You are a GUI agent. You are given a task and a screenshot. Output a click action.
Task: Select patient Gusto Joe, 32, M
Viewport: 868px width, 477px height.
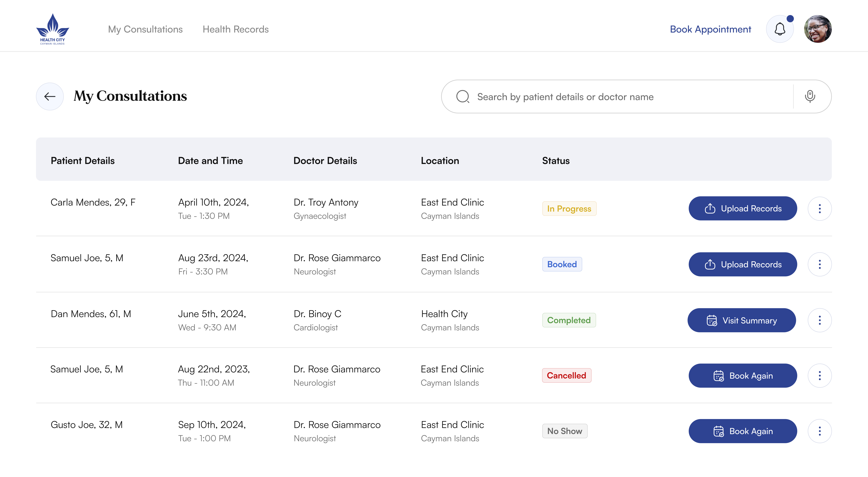click(x=87, y=425)
